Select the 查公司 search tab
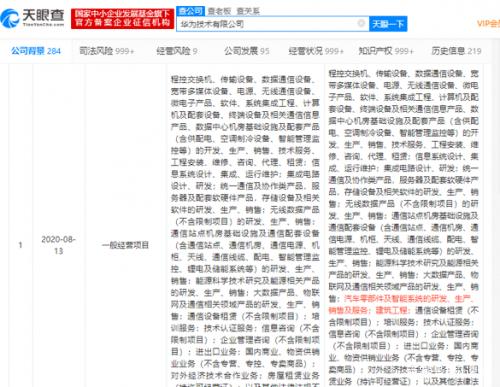Image resolution: width=500 pixels, height=387 pixels. click(190, 11)
